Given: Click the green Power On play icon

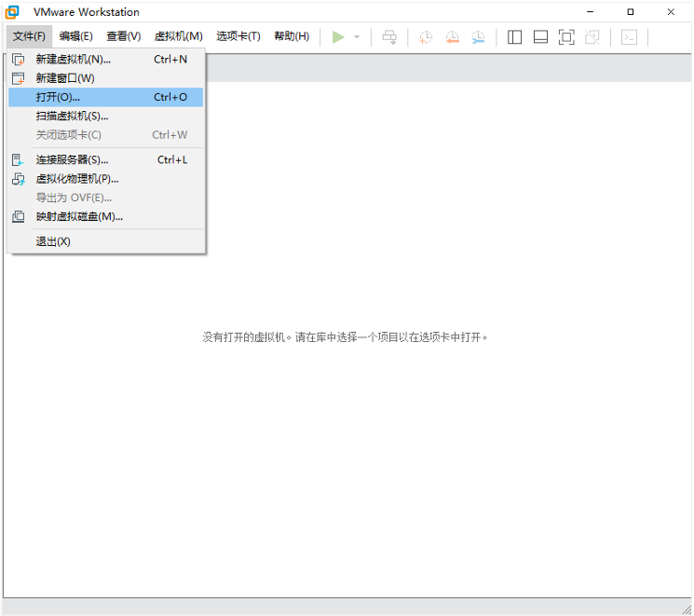Looking at the screenshot, I should 338,37.
